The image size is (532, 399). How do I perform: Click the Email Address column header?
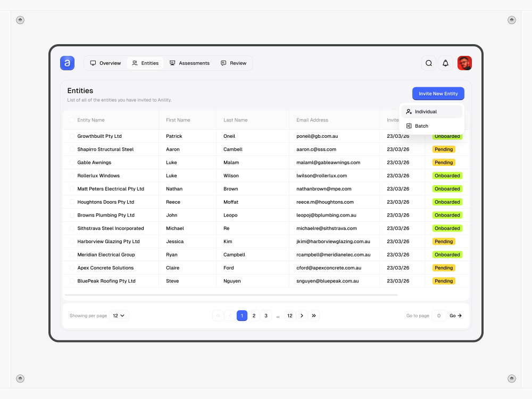pyautogui.click(x=312, y=120)
